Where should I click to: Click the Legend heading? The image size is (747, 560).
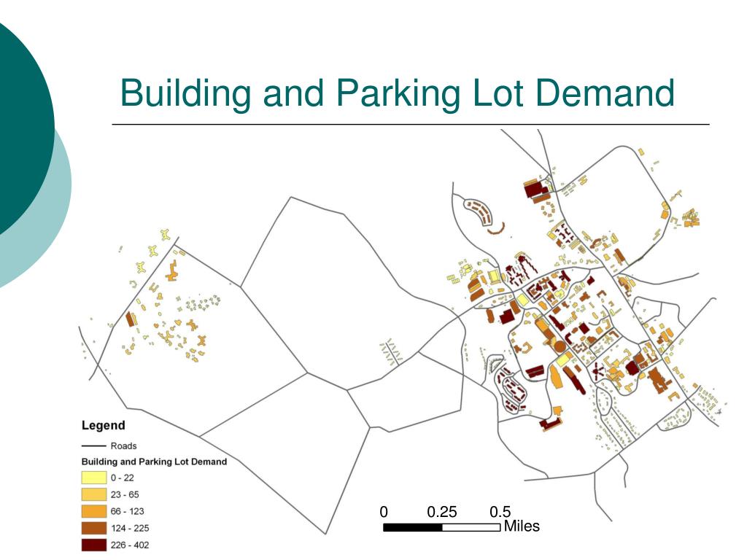[104, 425]
